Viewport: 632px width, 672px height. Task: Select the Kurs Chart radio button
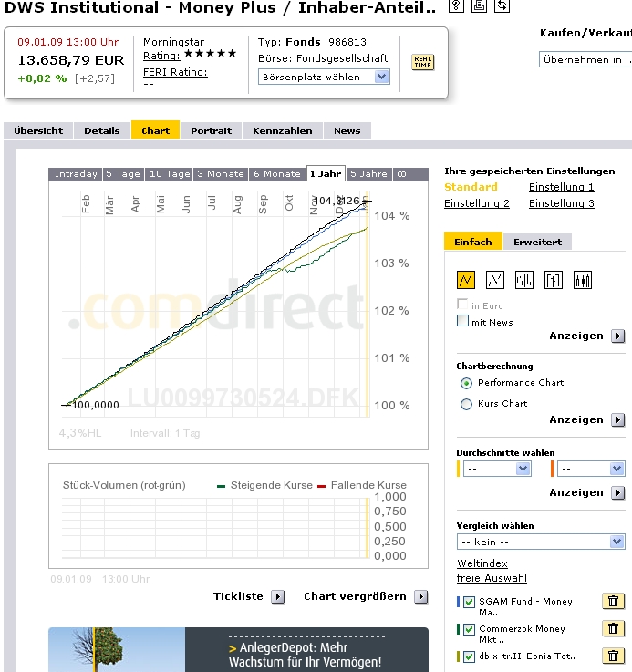tap(466, 404)
